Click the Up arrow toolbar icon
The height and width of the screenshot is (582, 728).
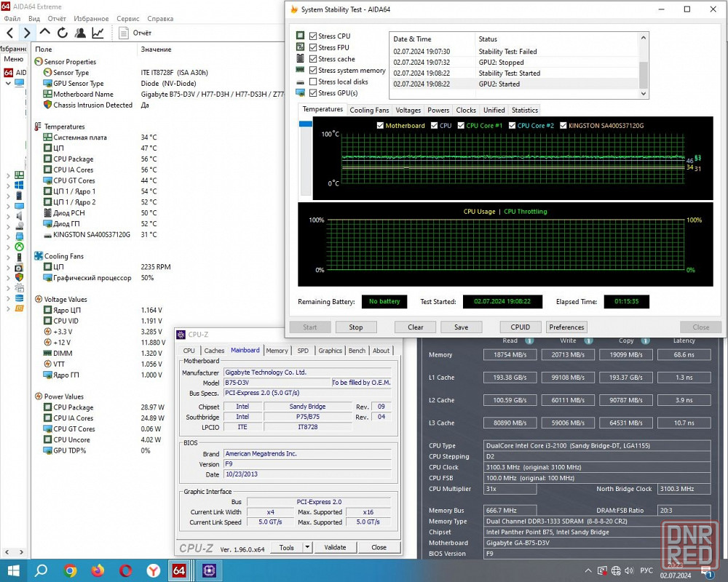point(45,33)
